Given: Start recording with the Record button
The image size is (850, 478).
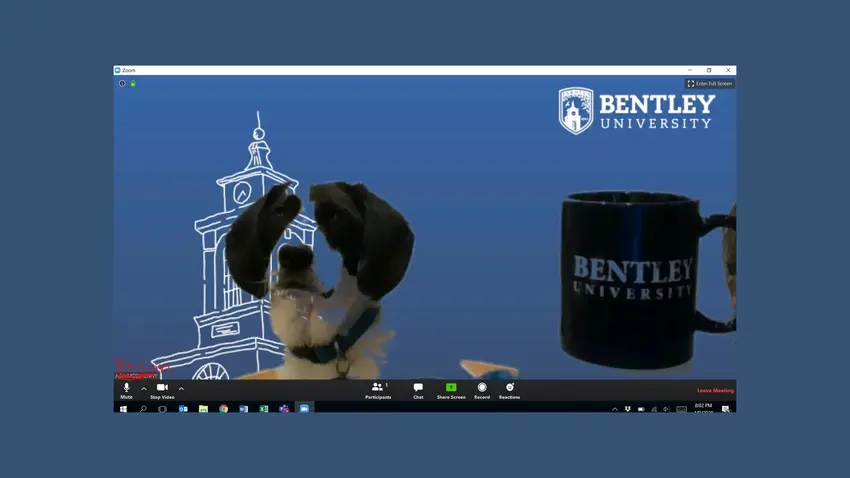Looking at the screenshot, I should (x=482, y=390).
